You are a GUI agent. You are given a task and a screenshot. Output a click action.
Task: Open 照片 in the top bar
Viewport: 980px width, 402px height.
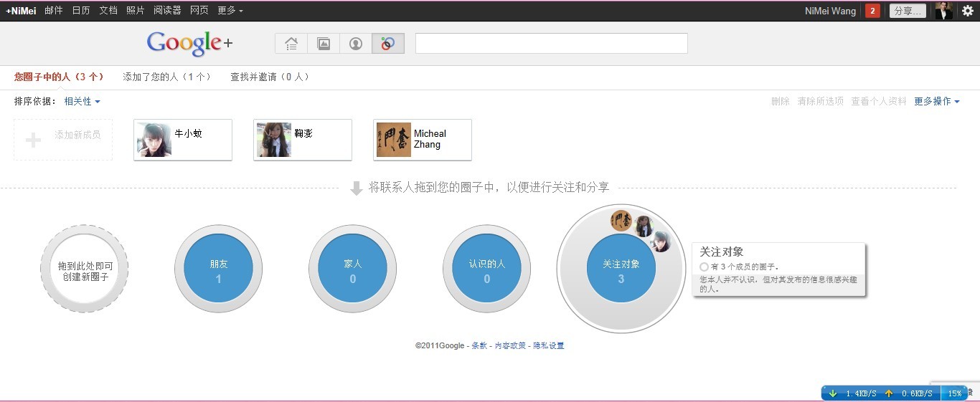pos(136,11)
